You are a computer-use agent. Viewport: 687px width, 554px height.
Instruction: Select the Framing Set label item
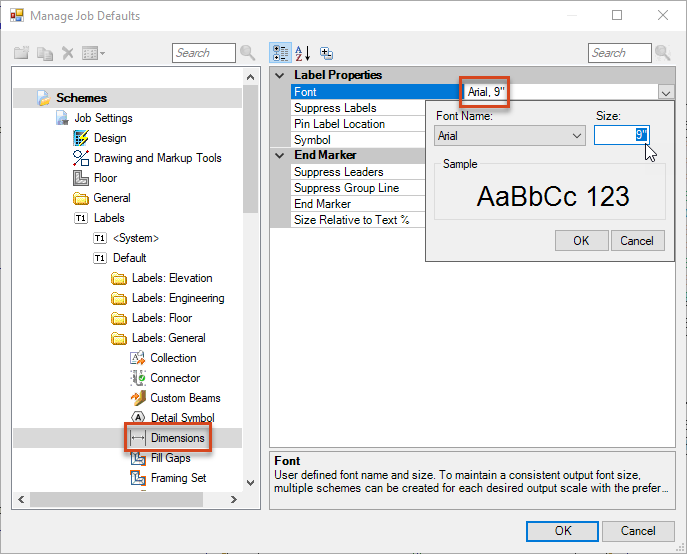pos(178,478)
